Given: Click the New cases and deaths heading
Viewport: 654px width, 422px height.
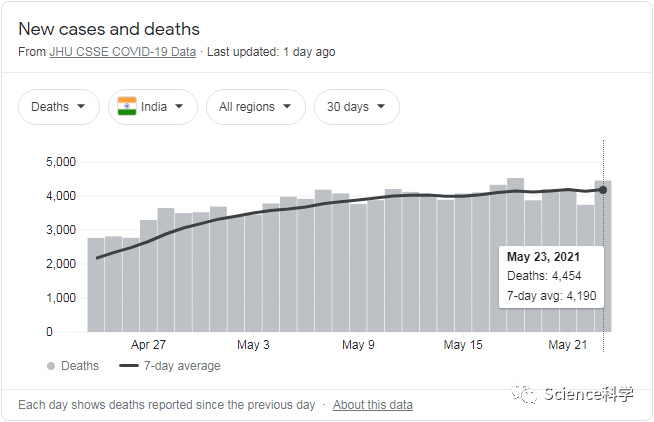Looking at the screenshot, I should 109,29.
